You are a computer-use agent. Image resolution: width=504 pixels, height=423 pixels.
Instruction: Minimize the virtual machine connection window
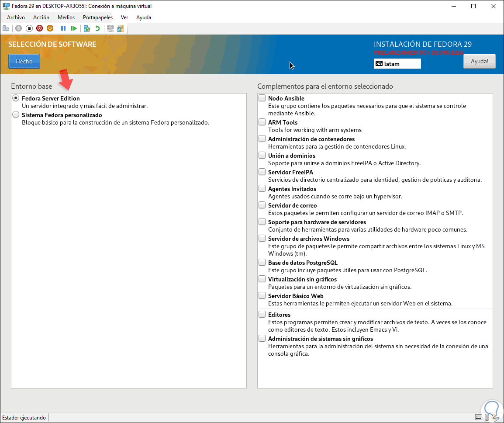point(454,6)
